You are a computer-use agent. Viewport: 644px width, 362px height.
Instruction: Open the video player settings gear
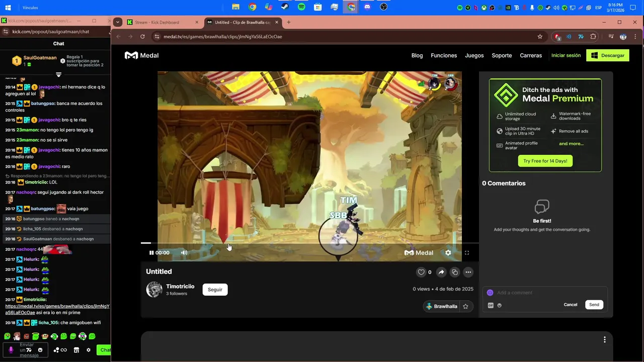[x=448, y=253]
